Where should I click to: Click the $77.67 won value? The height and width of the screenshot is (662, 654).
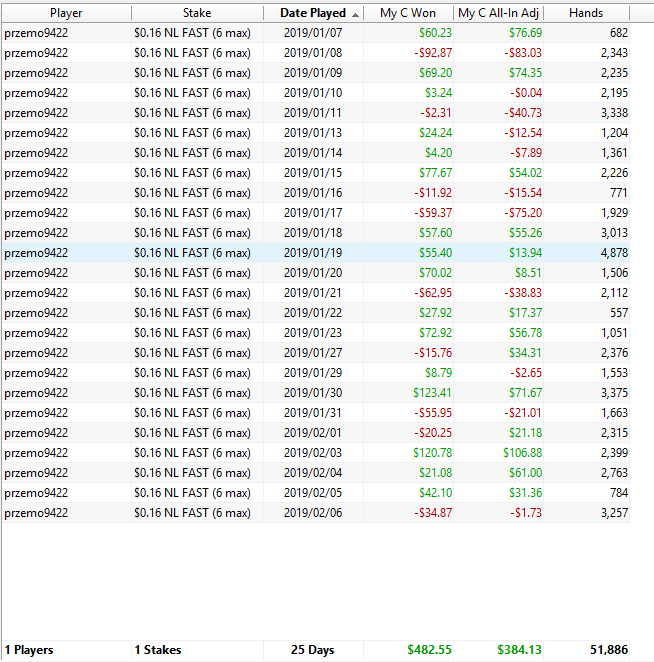coord(435,173)
